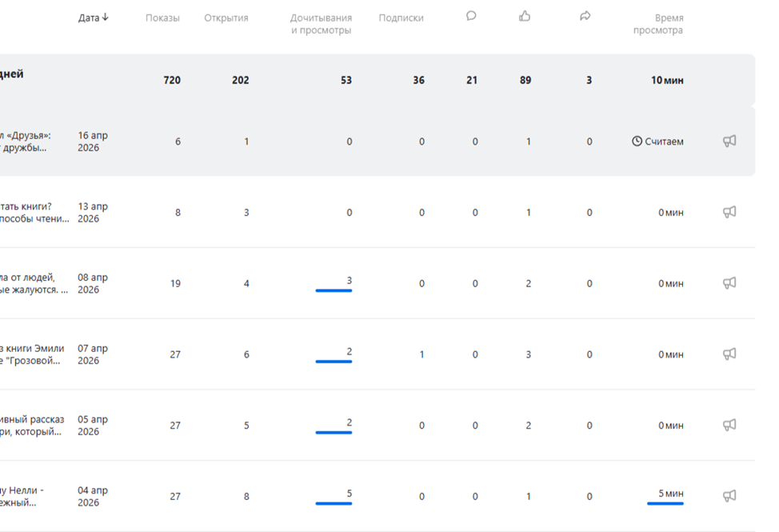Click impressions value 19 in 08 апр row
The image size is (779, 532).
(x=175, y=284)
